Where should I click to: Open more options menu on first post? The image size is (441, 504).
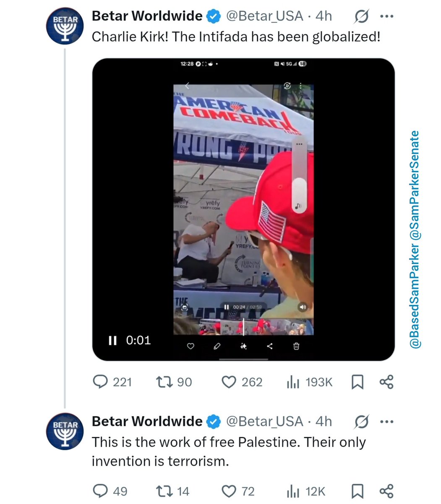(386, 17)
